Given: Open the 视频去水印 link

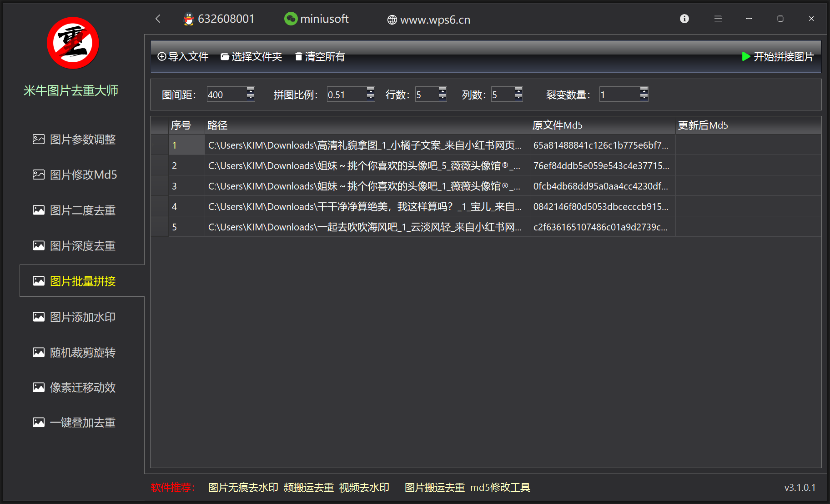Looking at the screenshot, I should click(x=364, y=488).
